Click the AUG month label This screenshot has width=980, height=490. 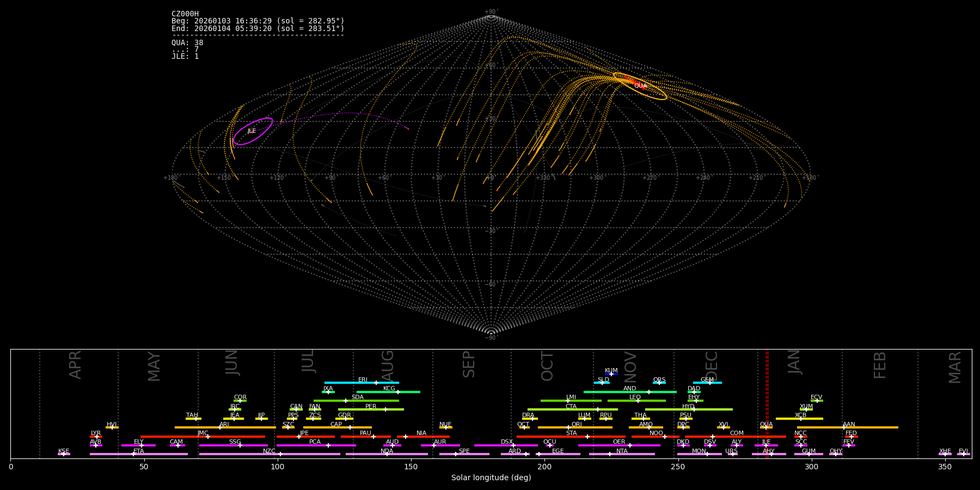point(388,365)
